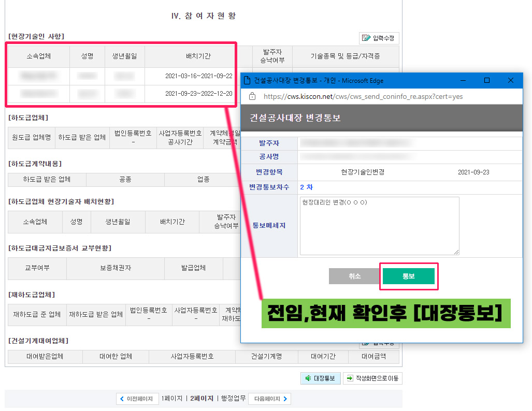532x411 pixels.
Task: Select period 2021-09-23~2022-12-20 cell
Action: (x=199, y=94)
